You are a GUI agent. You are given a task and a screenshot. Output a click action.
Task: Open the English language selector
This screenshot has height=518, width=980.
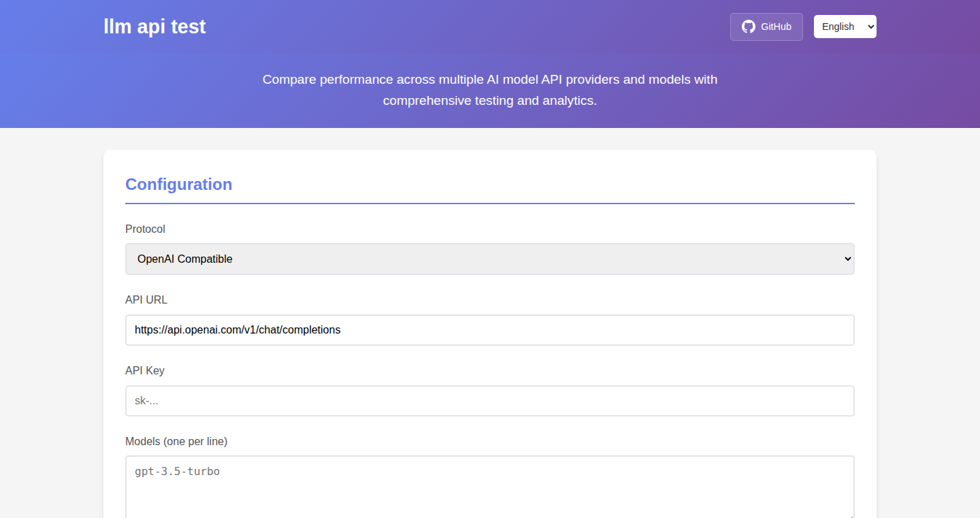coord(845,27)
